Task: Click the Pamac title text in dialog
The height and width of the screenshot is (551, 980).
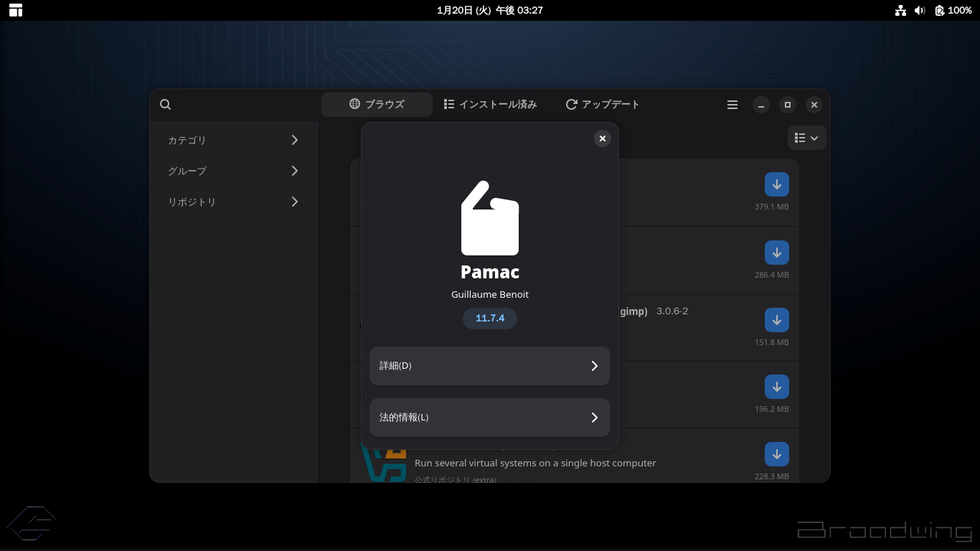Action: (490, 272)
